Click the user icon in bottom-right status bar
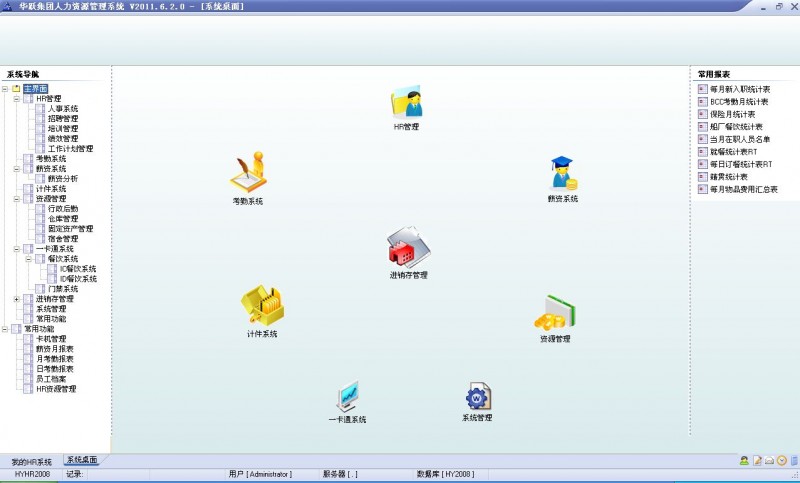This screenshot has width=800, height=483. [744, 460]
